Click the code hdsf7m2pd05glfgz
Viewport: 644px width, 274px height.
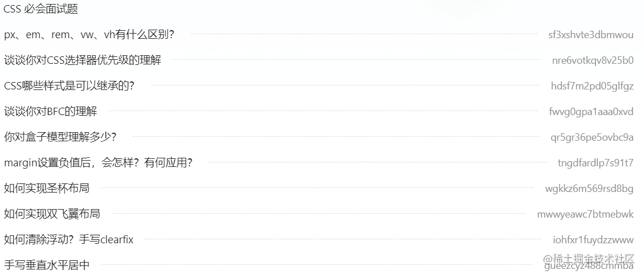(x=592, y=86)
